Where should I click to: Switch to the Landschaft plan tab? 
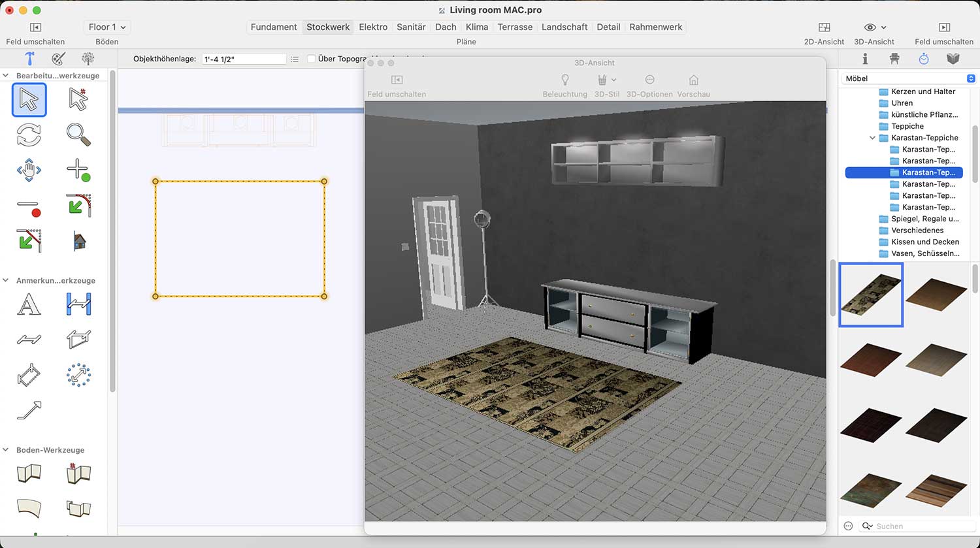tap(564, 27)
